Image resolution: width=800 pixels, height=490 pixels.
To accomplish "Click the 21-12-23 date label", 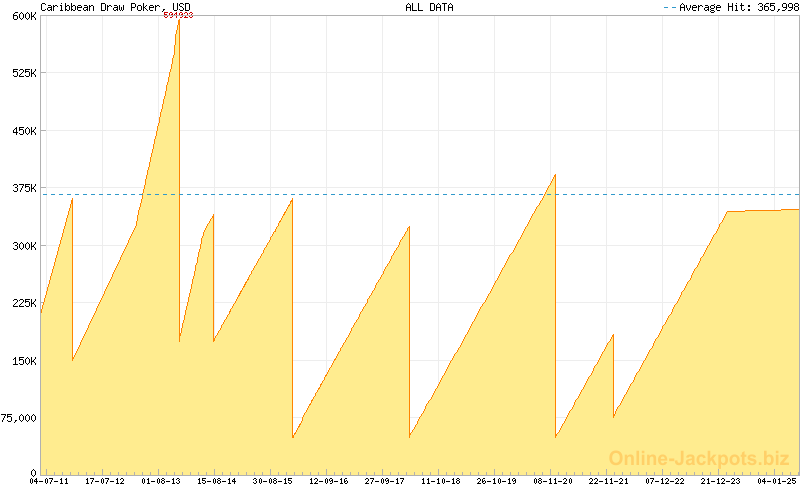I will [x=720, y=481].
